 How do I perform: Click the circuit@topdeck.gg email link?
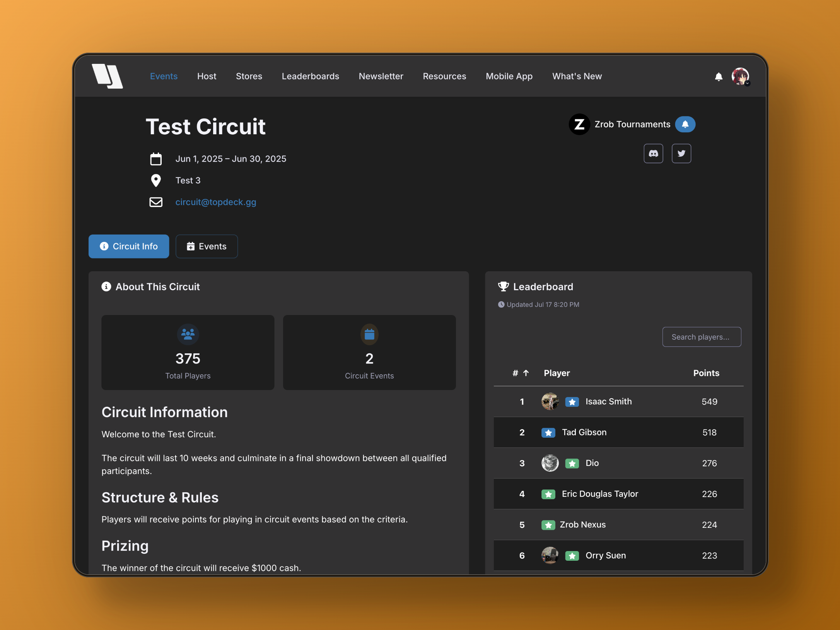216,202
